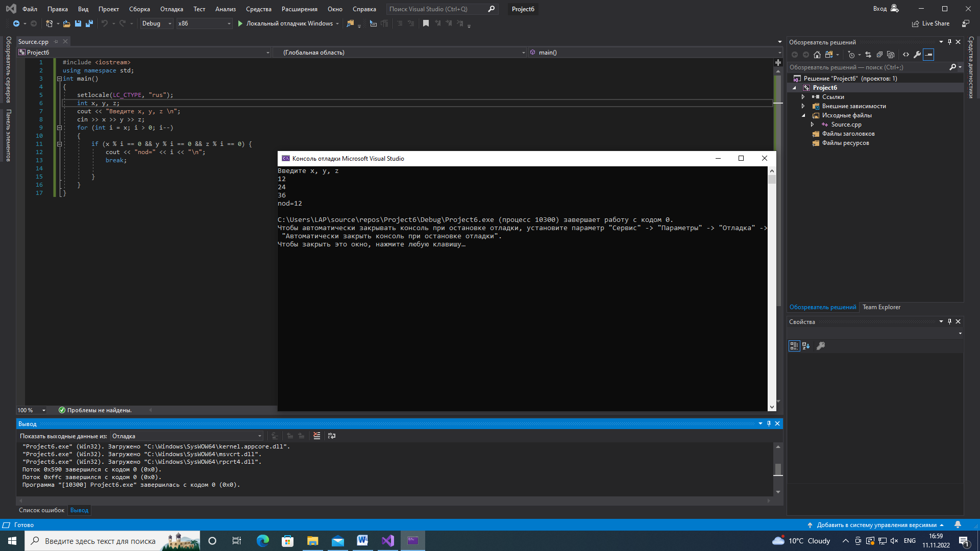Click the Solution Explorer search field

868,67
